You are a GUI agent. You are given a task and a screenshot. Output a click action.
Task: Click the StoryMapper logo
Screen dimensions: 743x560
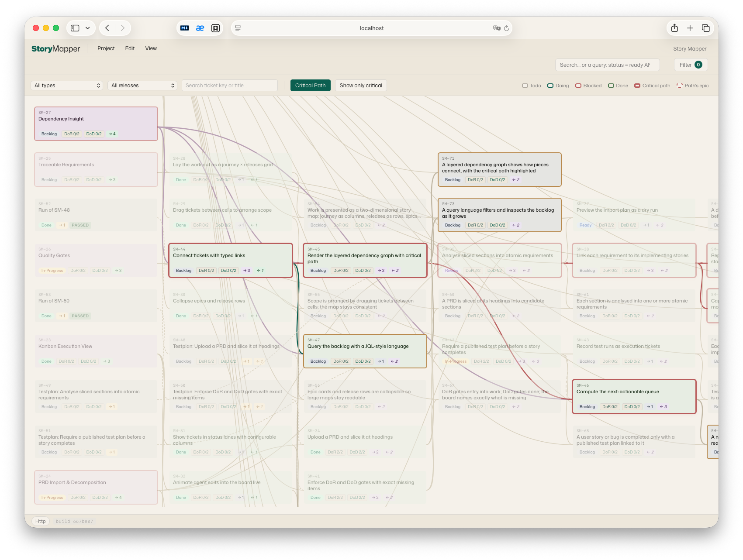tap(56, 48)
